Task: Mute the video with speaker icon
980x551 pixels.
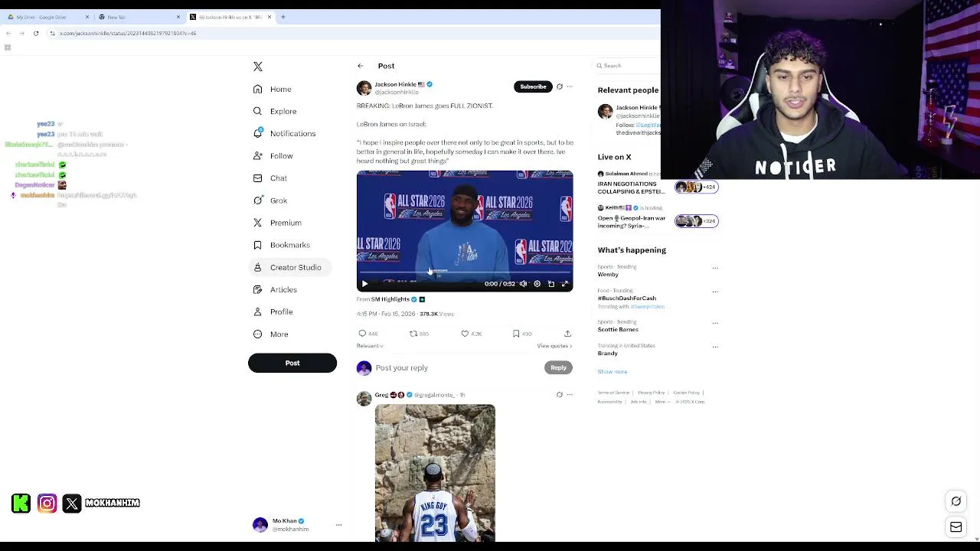Action: click(523, 284)
